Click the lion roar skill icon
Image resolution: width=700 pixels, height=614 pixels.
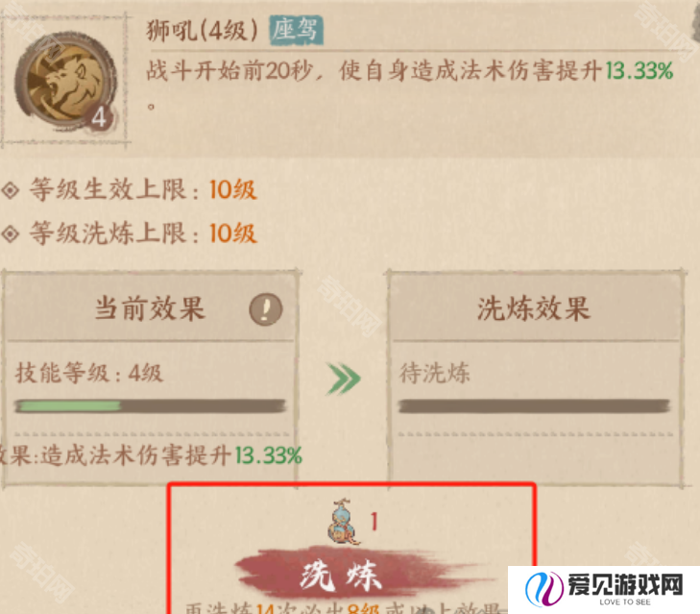click(66, 82)
